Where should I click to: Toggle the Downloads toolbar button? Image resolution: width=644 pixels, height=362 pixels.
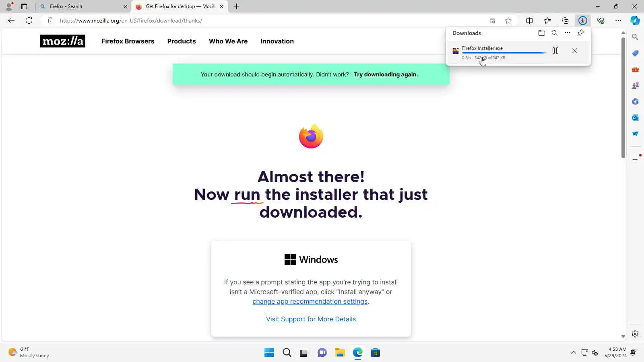(x=583, y=21)
